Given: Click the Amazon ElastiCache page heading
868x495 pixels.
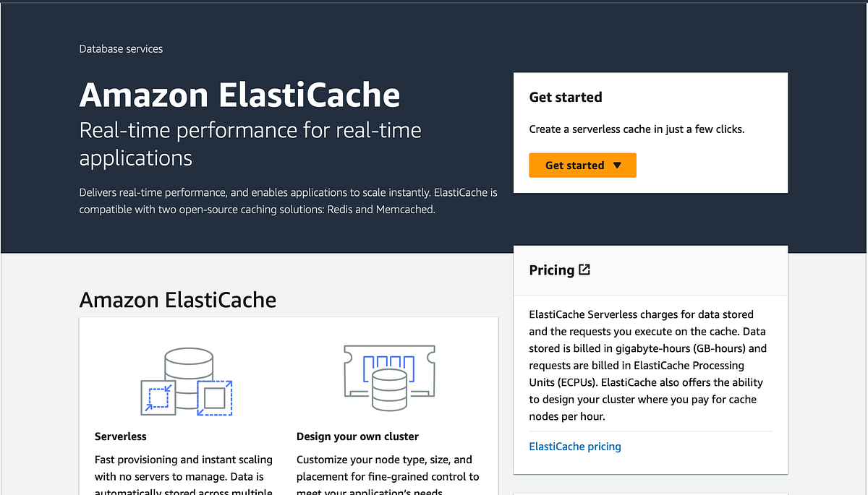Looking at the screenshot, I should (x=239, y=95).
